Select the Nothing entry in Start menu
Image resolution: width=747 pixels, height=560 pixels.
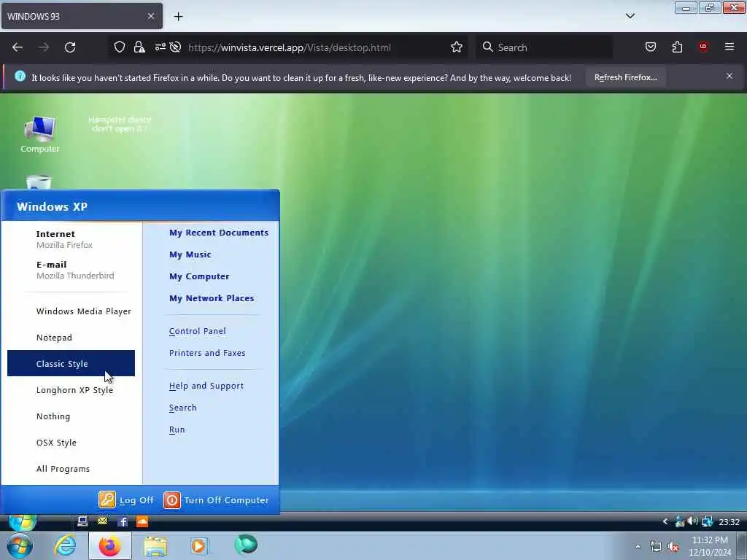71,416
